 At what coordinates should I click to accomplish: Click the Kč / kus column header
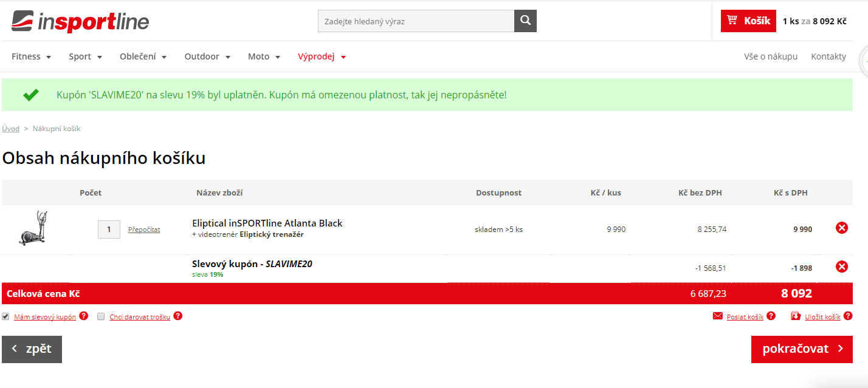tap(606, 193)
